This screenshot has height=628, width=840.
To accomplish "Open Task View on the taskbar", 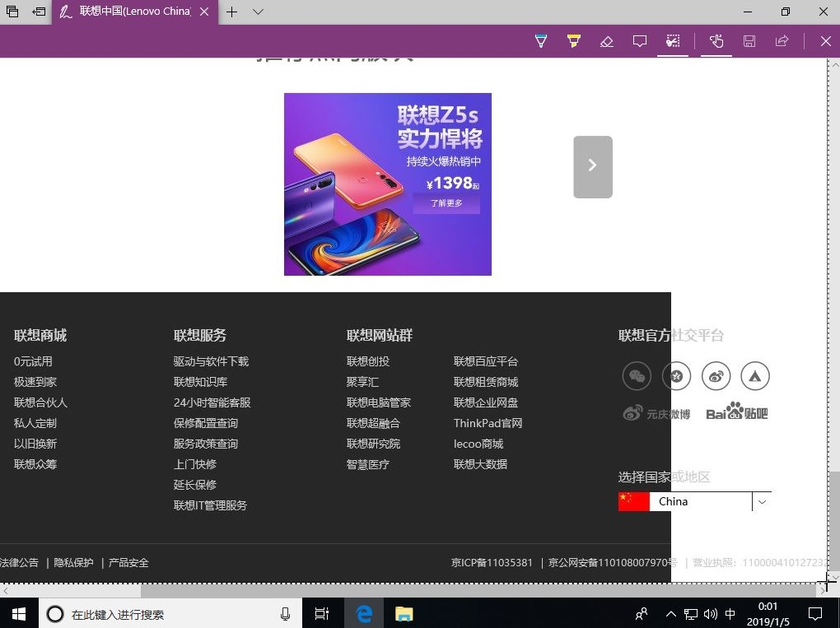I will 321,613.
